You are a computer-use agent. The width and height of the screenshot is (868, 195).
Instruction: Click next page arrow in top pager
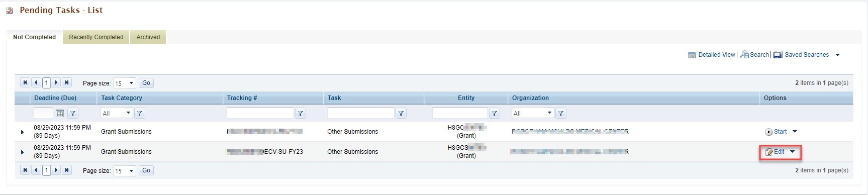[57, 83]
